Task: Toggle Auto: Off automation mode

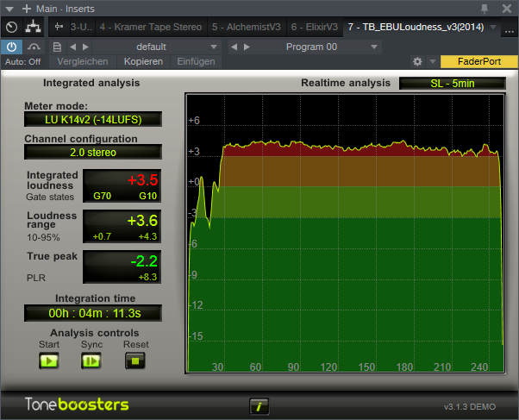Action: (22, 61)
